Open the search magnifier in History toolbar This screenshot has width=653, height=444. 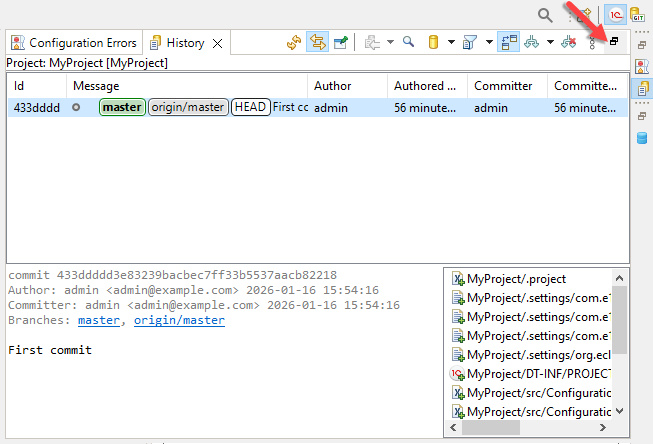pos(408,42)
